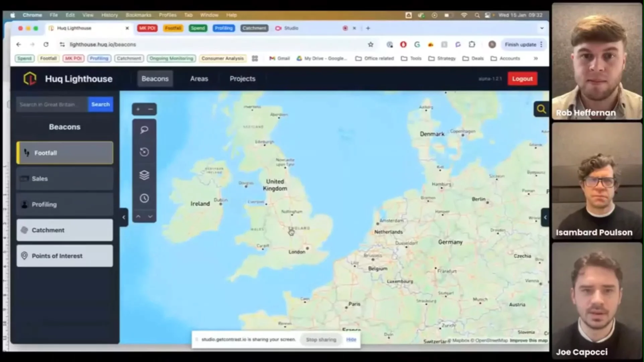Open Chrome tab search dropdown arrow

point(542,28)
